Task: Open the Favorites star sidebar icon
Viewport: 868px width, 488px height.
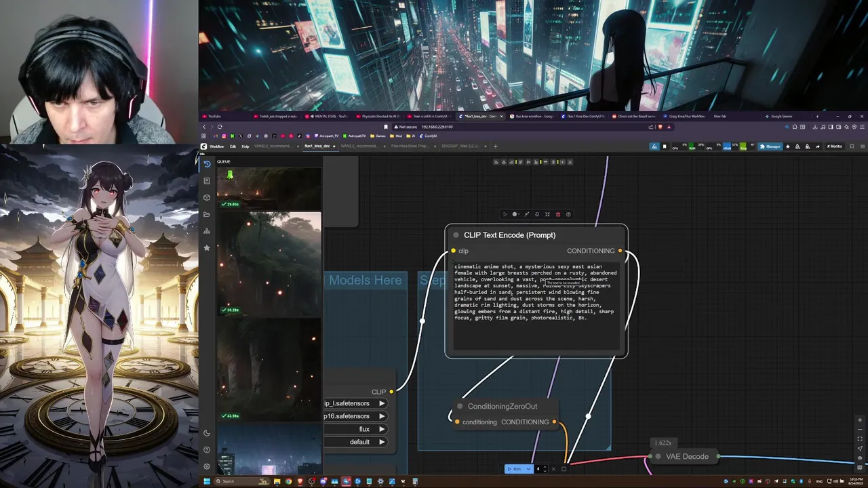Action: click(207, 248)
